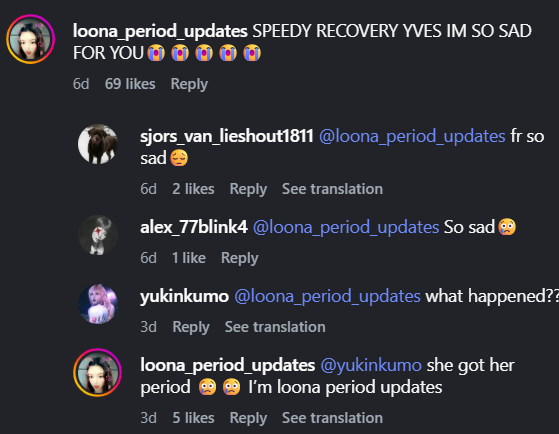
Task: Open the @yukinkumo mention in last reply
Action: 371,366
